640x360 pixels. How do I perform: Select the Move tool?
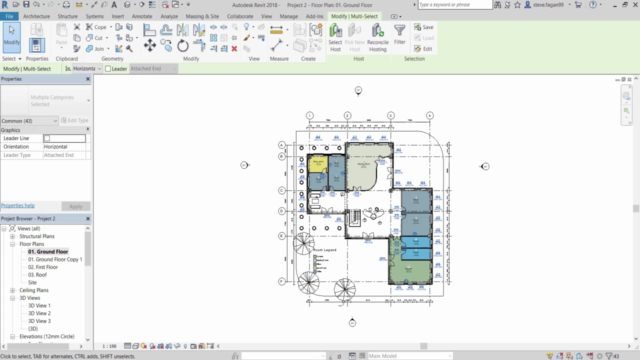[149, 45]
